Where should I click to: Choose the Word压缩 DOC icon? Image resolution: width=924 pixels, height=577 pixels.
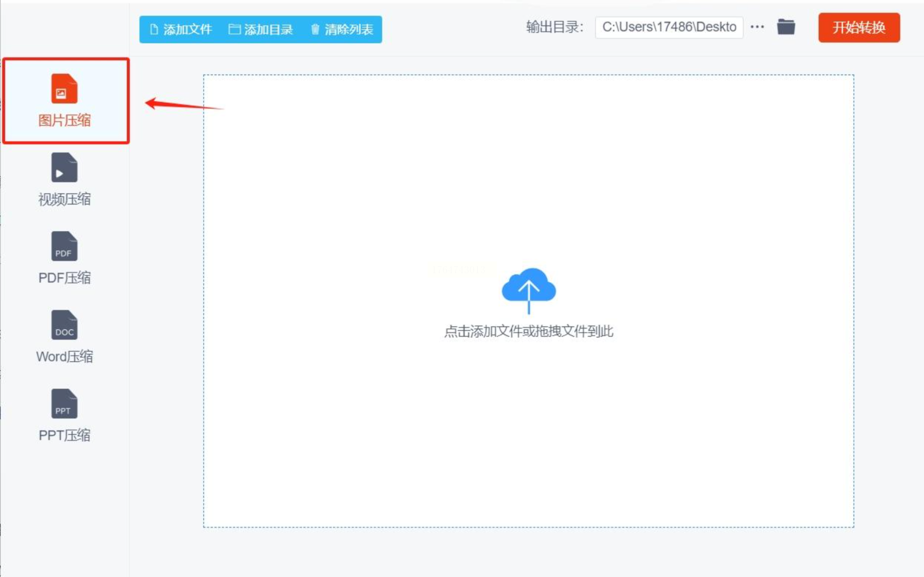(x=64, y=325)
